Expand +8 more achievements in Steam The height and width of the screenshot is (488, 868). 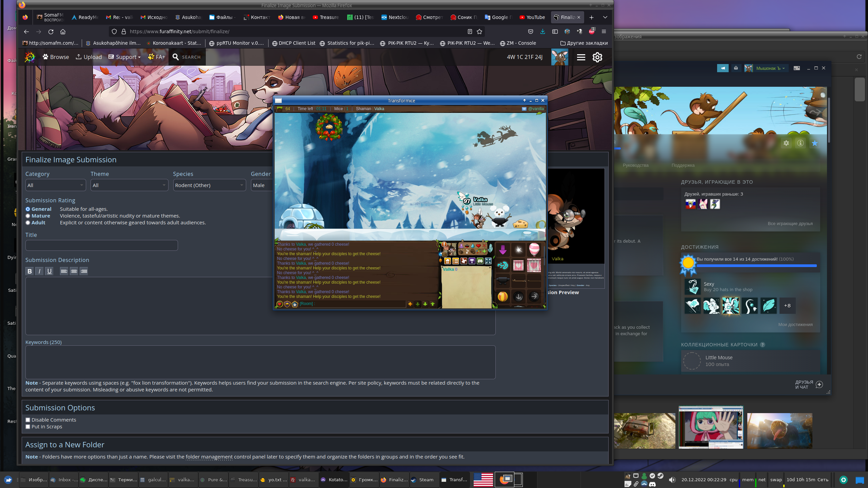[x=787, y=306]
